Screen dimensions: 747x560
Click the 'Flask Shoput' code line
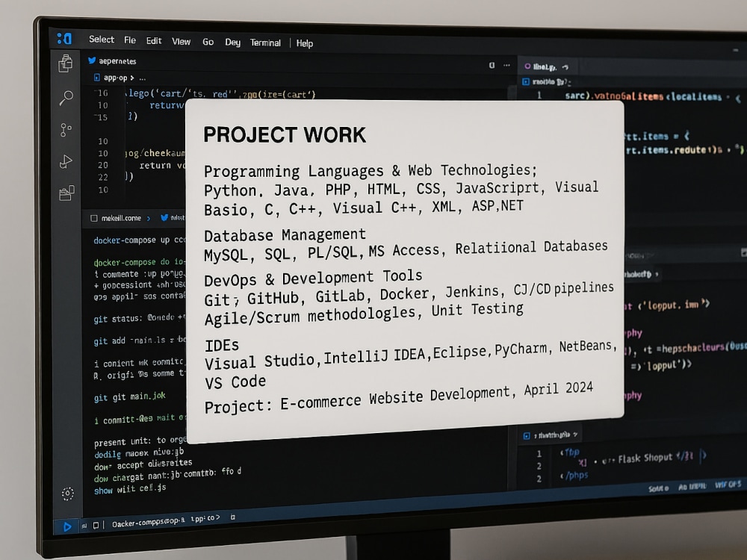tap(645, 458)
